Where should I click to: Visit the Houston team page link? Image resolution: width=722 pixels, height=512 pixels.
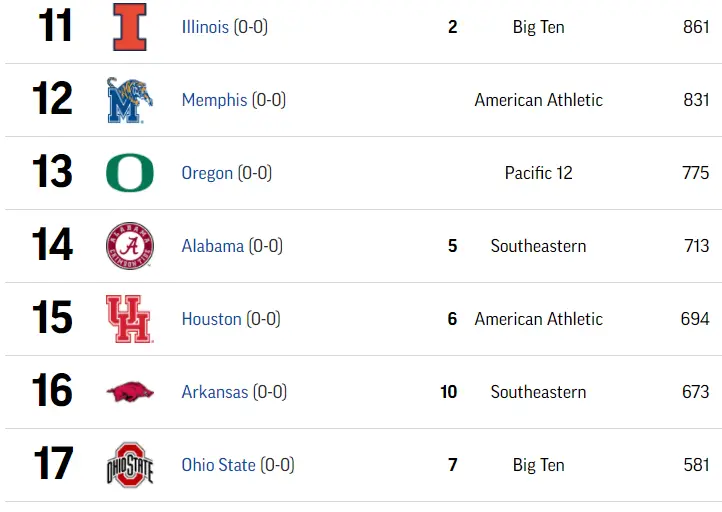click(x=211, y=319)
